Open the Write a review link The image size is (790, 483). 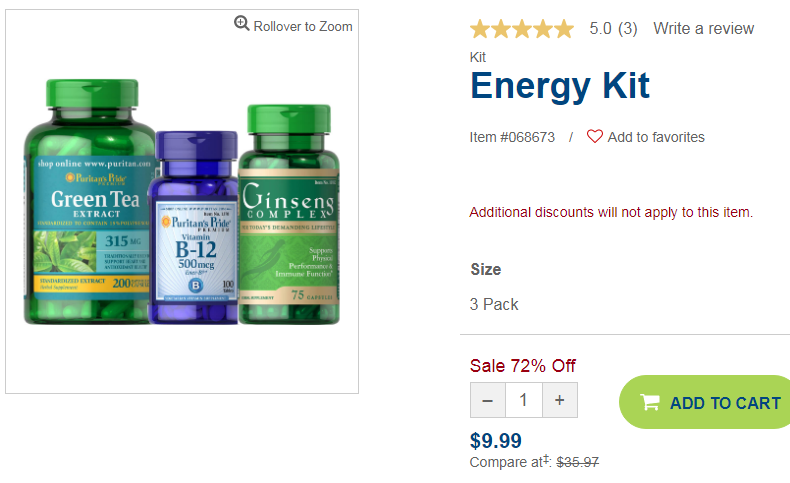pyautogui.click(x=703, y=28)
